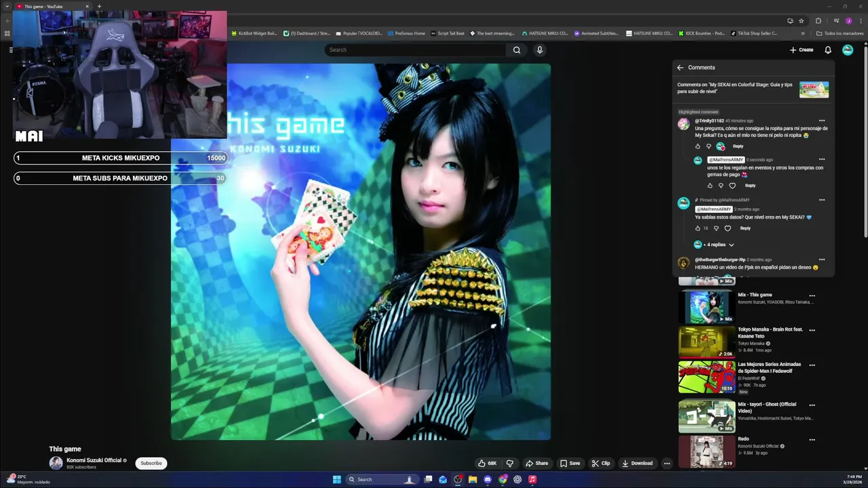Open Discord from the taskbar
Image resolution: width=868 pixels, height=488 pixels.
click(488, 480)
